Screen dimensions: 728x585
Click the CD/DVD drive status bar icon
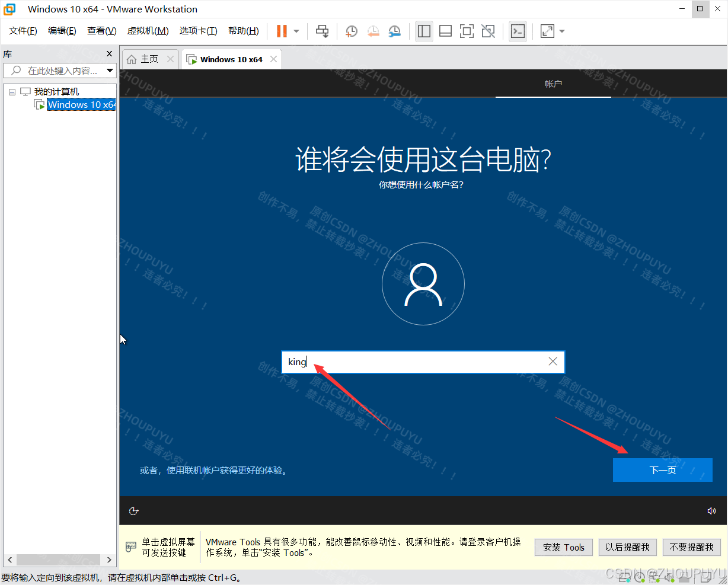[640, 577]
